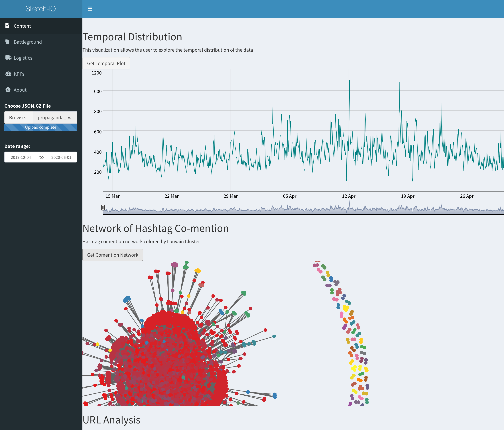Click the Sketch-IO logo title
The width and height of the screenshot is (504, 430).
pos(41,9)
